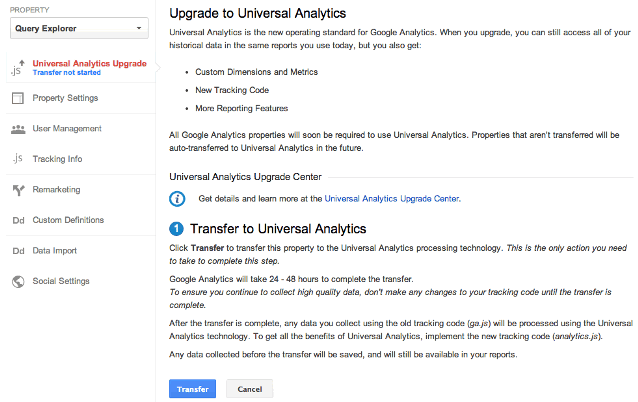Open the Query Explorer property dropdown
638x402 pixels.
tap(79, 29)
